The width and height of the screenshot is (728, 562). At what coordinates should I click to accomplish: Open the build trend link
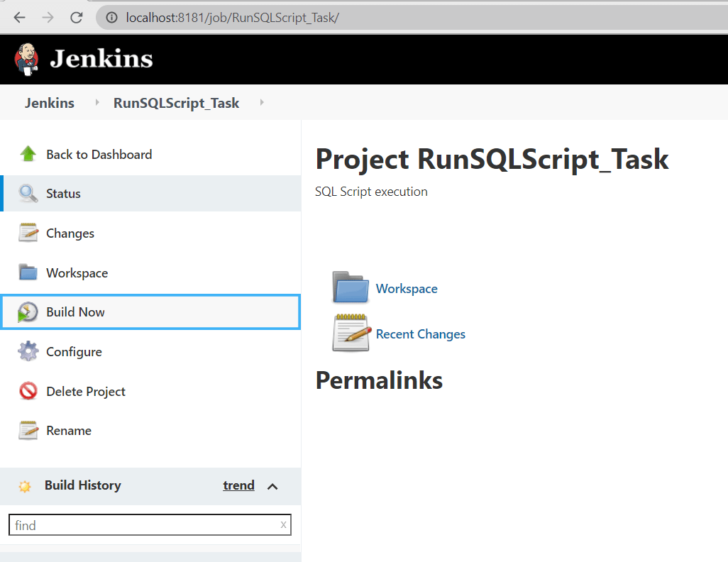click(x=238, y=485)
